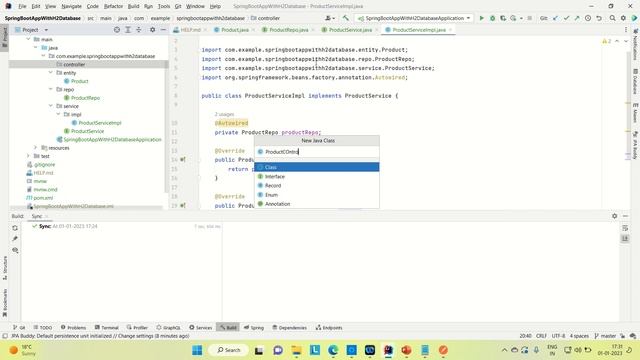This screenshot has height=360, width=640.
Task: Click the pin icon in Build sidebar
Action: (x=15, y=239)
